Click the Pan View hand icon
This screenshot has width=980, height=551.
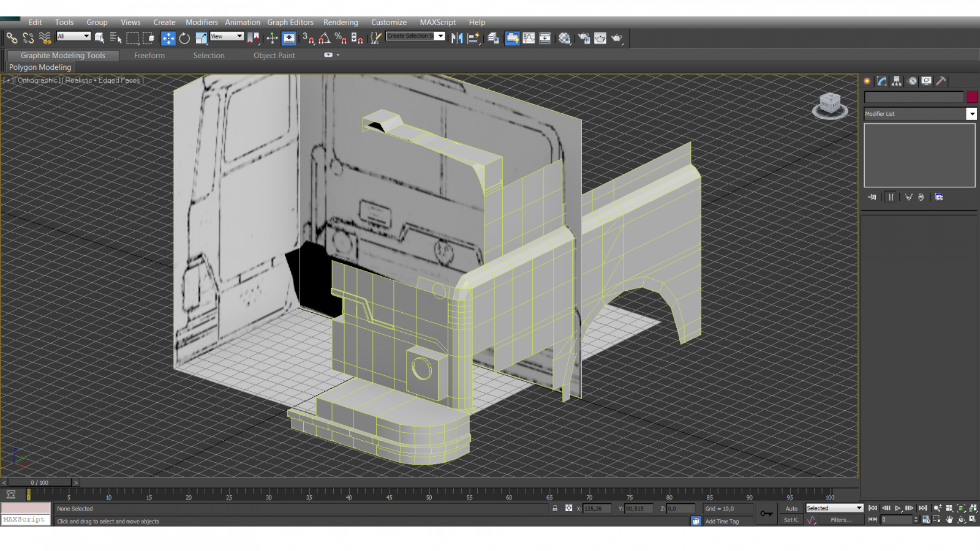(949, 520)
